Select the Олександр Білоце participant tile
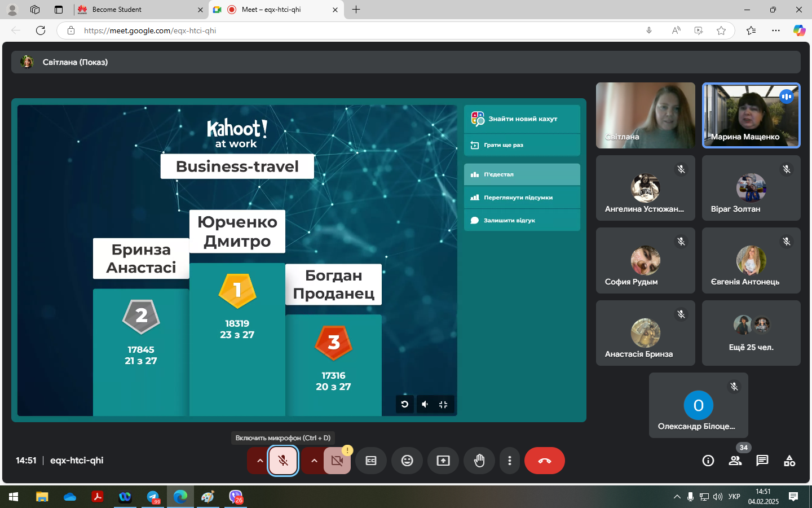 tap(699, 405)
